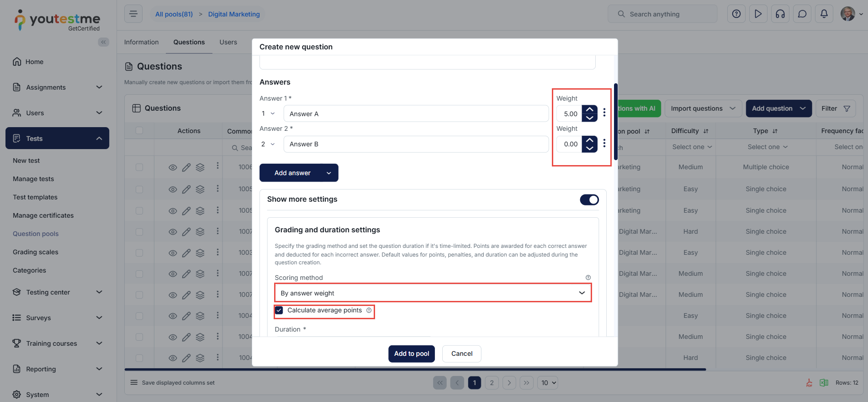Image resolution: width=868 pixels, height=402 pixels.
Task: Open the help question mark icon
Action: click(x=736, y=14)
